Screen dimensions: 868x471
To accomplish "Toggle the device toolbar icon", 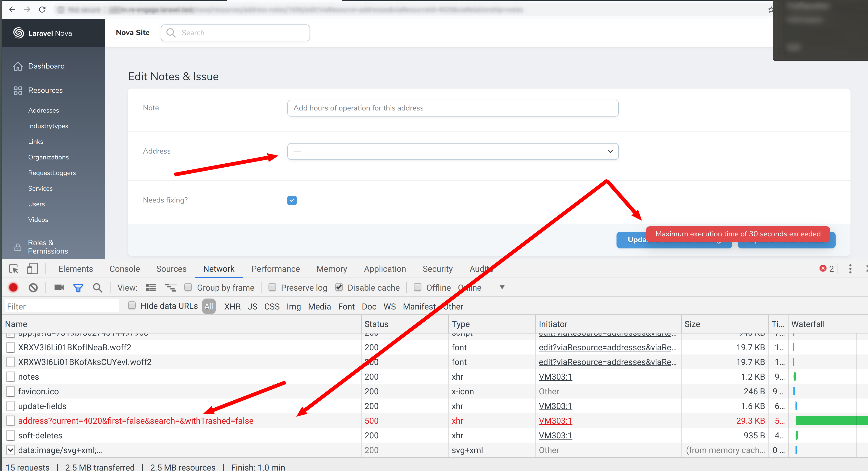I will 32,268.
